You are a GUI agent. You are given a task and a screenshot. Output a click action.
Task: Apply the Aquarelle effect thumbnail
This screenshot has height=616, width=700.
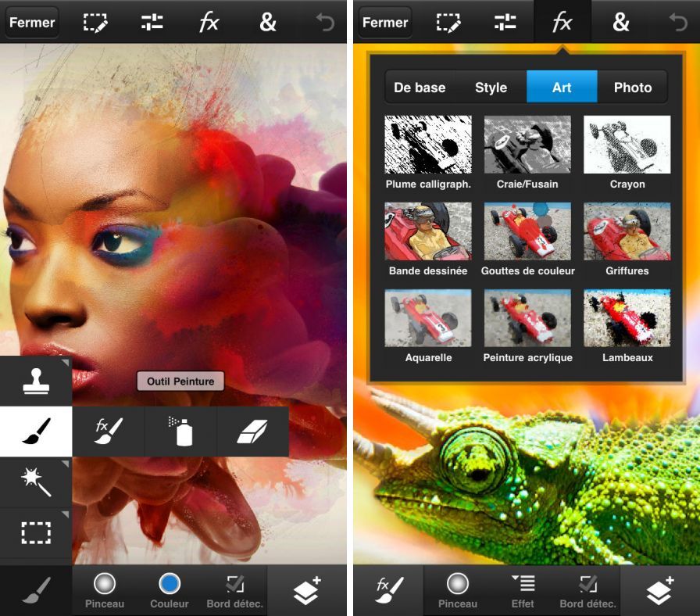pos(427,318)
